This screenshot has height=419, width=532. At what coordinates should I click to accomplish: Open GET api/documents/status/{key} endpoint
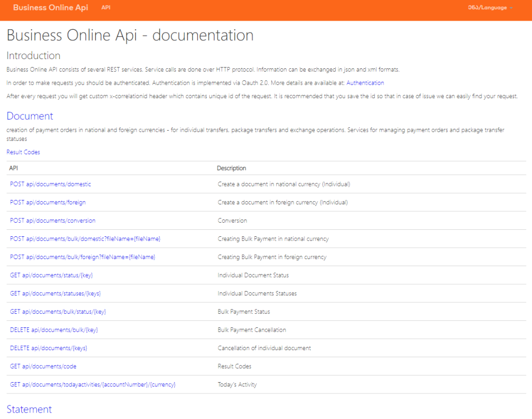[51, 275]
